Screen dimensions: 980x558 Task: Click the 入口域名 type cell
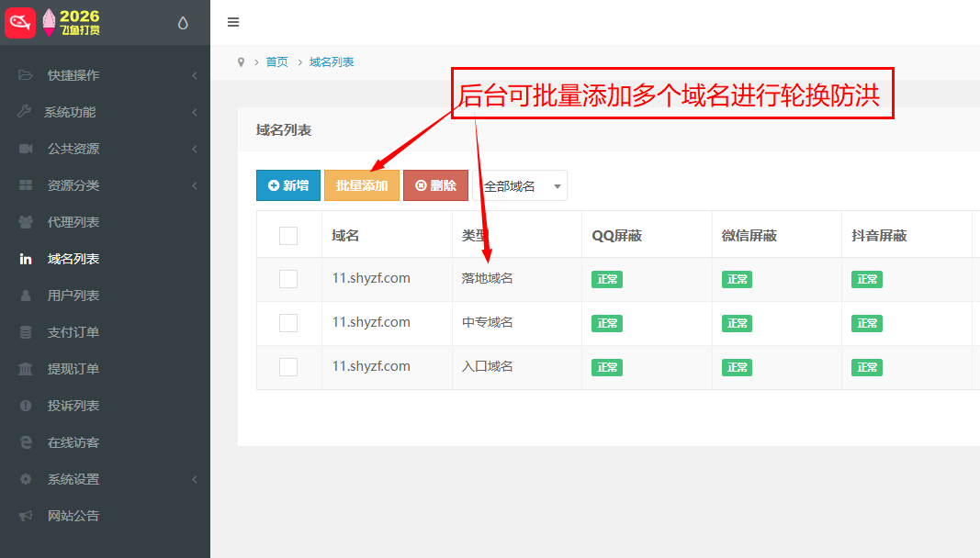[487, 366]
